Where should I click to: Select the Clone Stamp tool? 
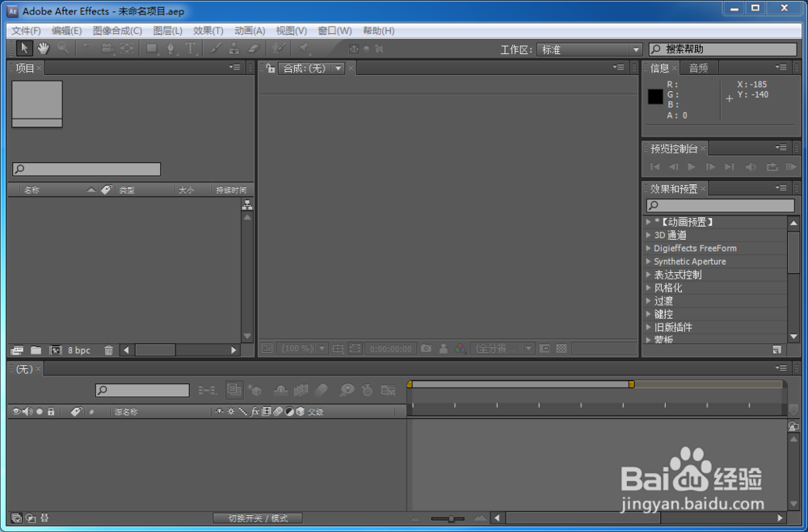[234, 49]
